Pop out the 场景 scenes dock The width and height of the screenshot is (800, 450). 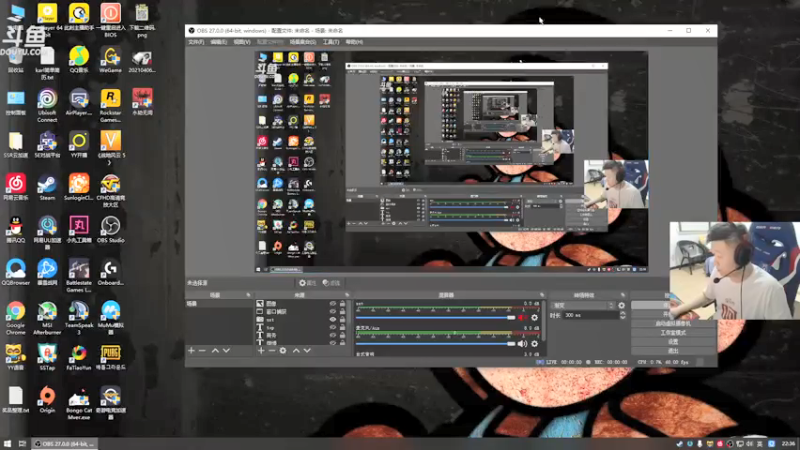tap(248, 295)
